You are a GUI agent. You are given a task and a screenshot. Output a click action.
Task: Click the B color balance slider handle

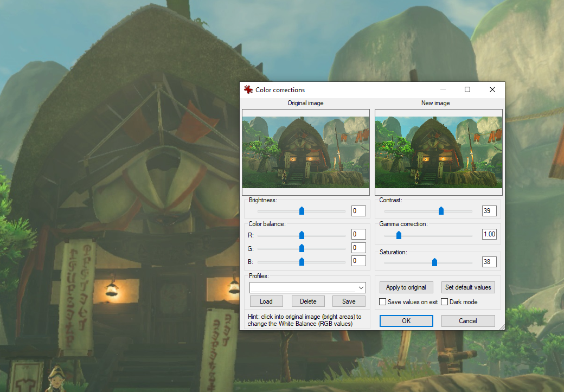(x=302, y=261)
